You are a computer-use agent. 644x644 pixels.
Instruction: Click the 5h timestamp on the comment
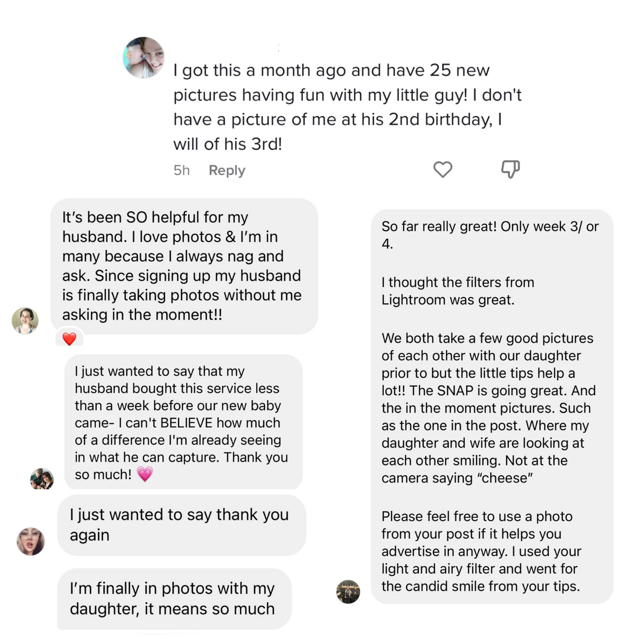[182, 170]
